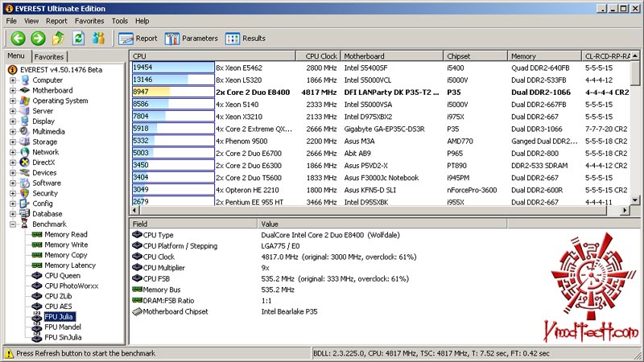
Task: Select the Devices icon in tree
Action: point(25,173)
